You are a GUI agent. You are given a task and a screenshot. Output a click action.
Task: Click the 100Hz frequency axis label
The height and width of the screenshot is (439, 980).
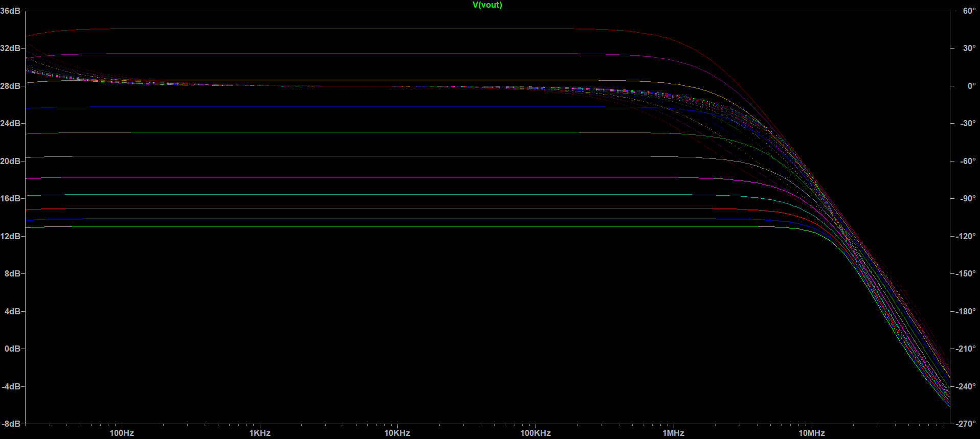pos(122,433)
